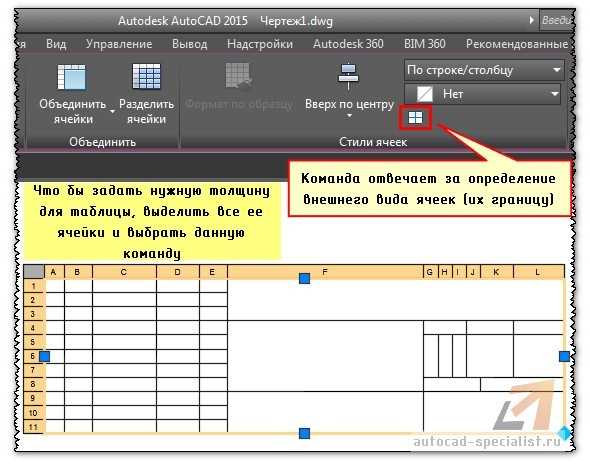Image resolution: width=591 pixels, height=461 pixels.
Task: Click the right blue selection grip
Action: [x=564, y=356]
